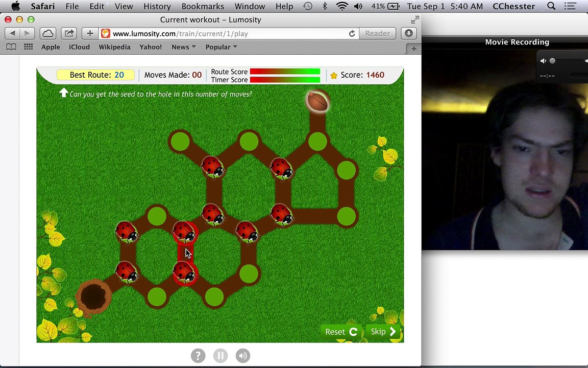The image size is (588, 368).
Task: Click the dirt hole destination
Action: pos(93,296)
